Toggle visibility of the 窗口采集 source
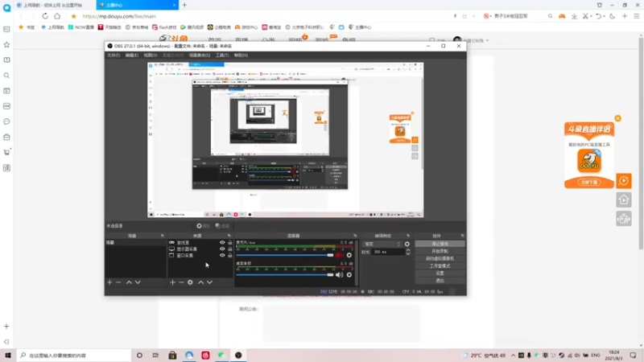Screen dimensions: 644x362 (x=222, y=255)
